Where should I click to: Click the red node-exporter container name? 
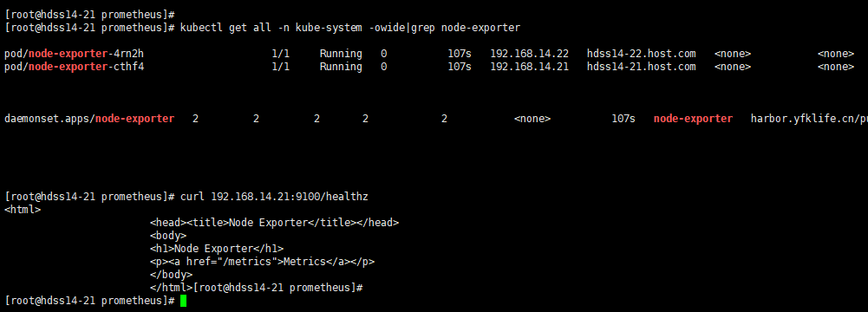tap(693, 119)
